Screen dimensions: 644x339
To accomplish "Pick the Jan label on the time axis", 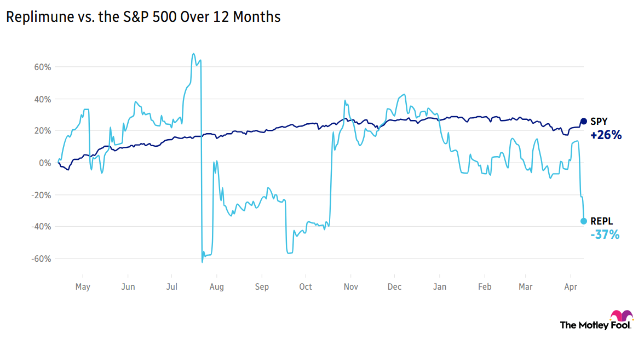I will (x=439, y=286).
